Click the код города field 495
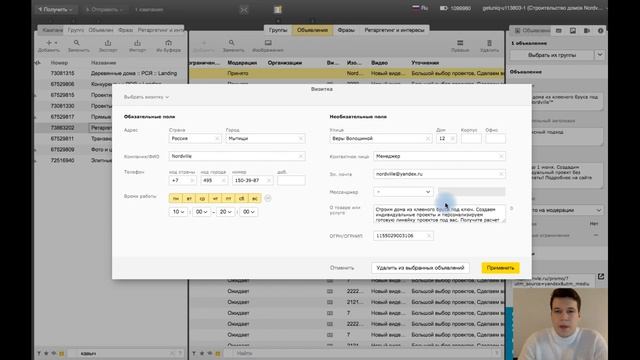This screenshot has height=360, width=640. (214, 180)
